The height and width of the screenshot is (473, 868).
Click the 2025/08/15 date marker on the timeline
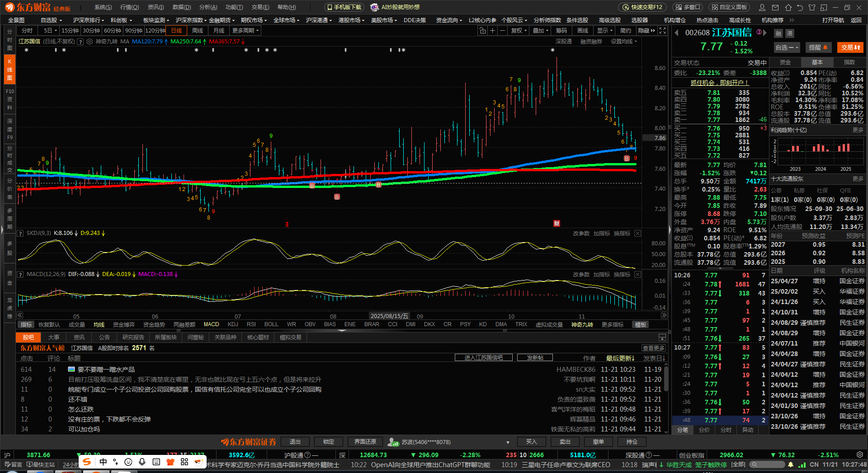[x=389, y=316]
